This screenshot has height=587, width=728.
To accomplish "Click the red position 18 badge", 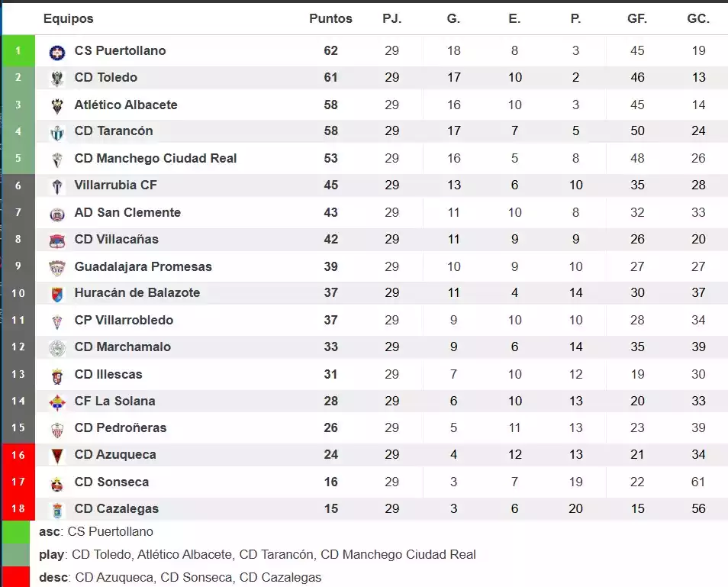I will point(18,508).
